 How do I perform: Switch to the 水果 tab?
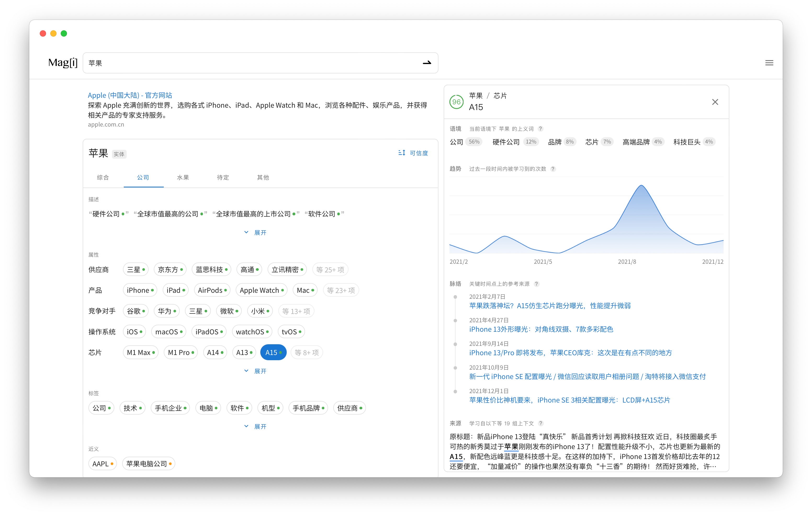pos(183,177)
